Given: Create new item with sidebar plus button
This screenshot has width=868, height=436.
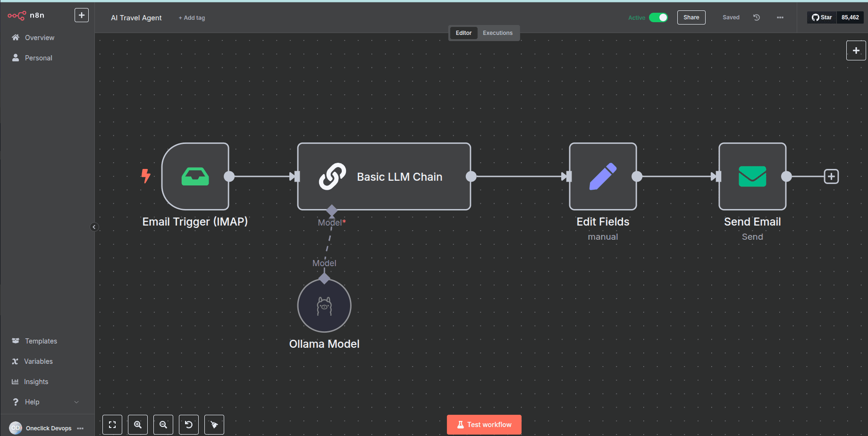Looking at the screenshot, I should (x=82, y=15).
